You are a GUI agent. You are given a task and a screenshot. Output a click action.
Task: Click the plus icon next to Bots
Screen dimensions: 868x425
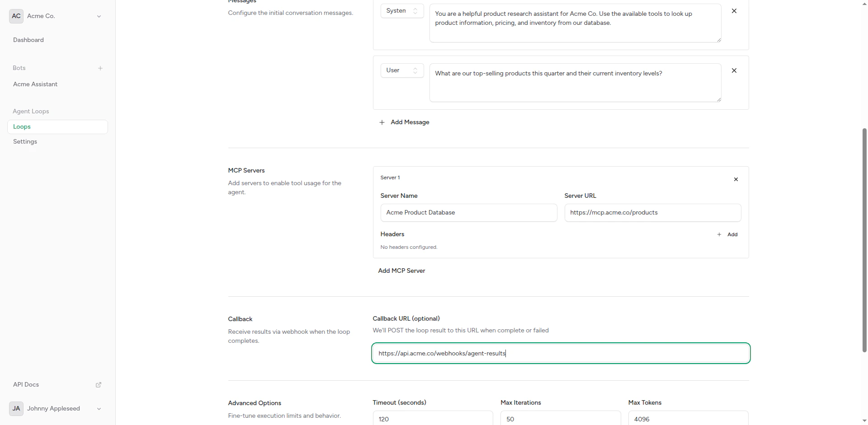[x=100, y=68]
